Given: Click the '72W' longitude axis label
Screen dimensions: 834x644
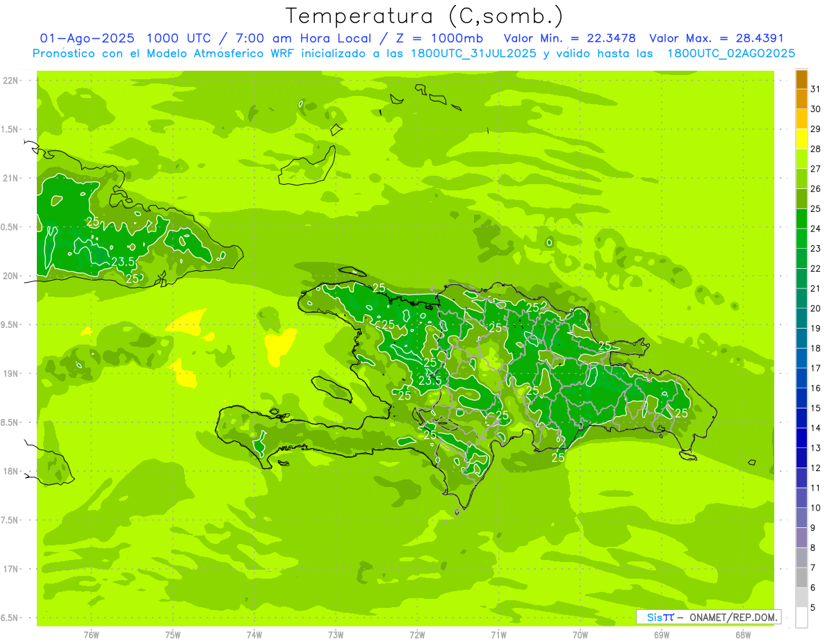Looking at the screenshot, I should pos(418,635).
